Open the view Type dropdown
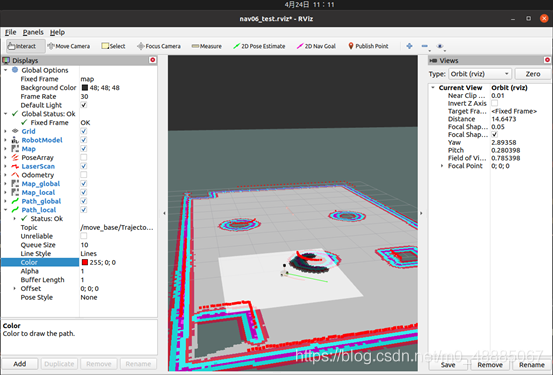 [479, 74]
